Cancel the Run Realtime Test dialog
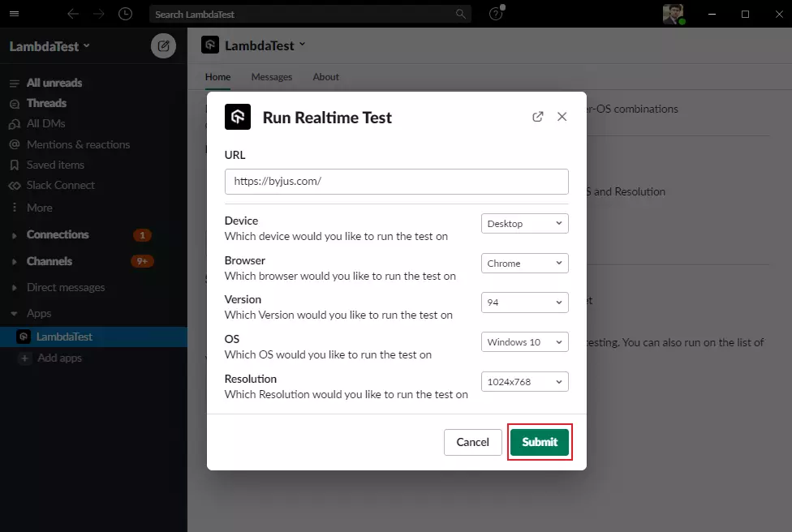 [472, 442]
